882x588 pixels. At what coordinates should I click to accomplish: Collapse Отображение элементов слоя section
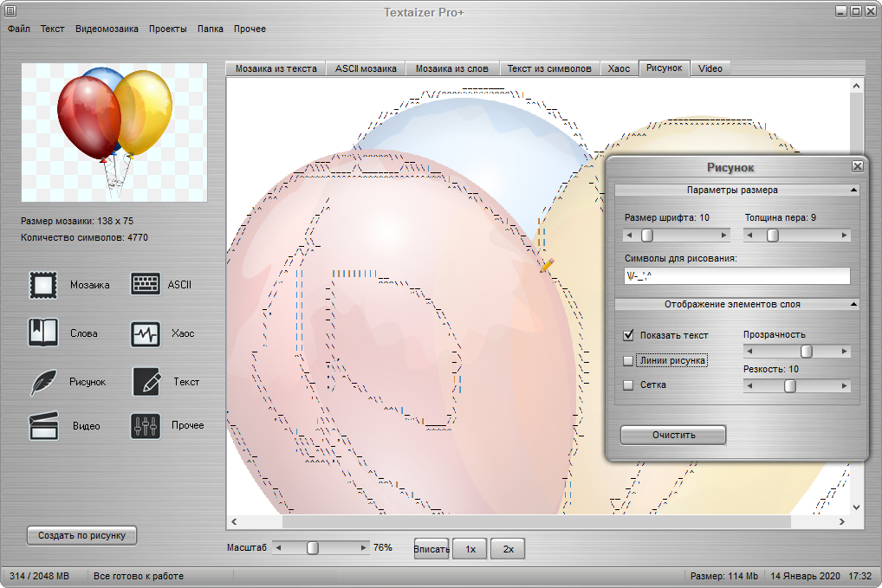point(854,304)
